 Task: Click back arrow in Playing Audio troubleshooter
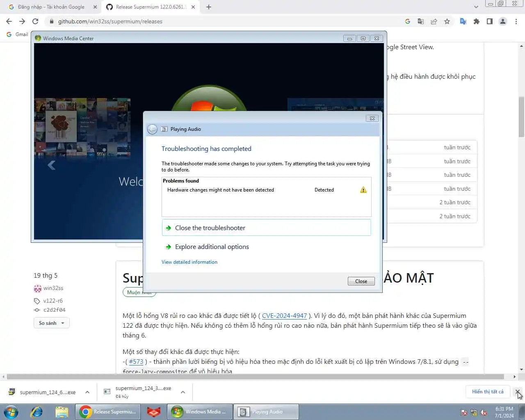coord(152,129)
